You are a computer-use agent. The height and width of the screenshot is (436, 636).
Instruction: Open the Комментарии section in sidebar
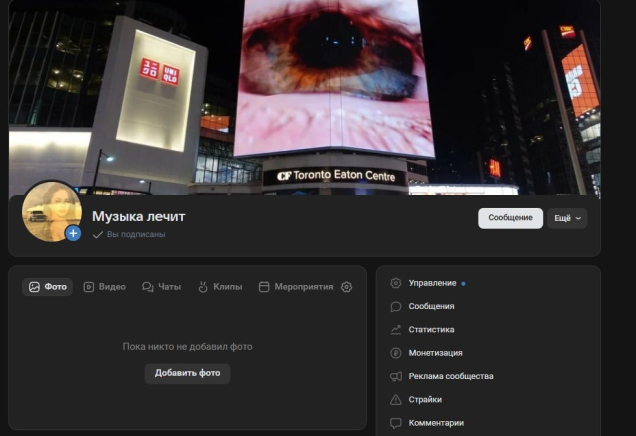click(436, 423)
